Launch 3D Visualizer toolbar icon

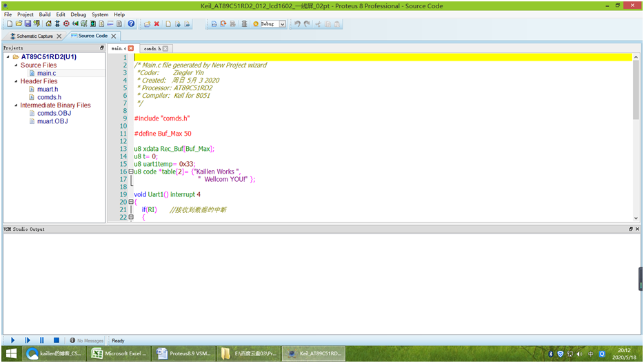pyautogui.click(x=74, y=24)
